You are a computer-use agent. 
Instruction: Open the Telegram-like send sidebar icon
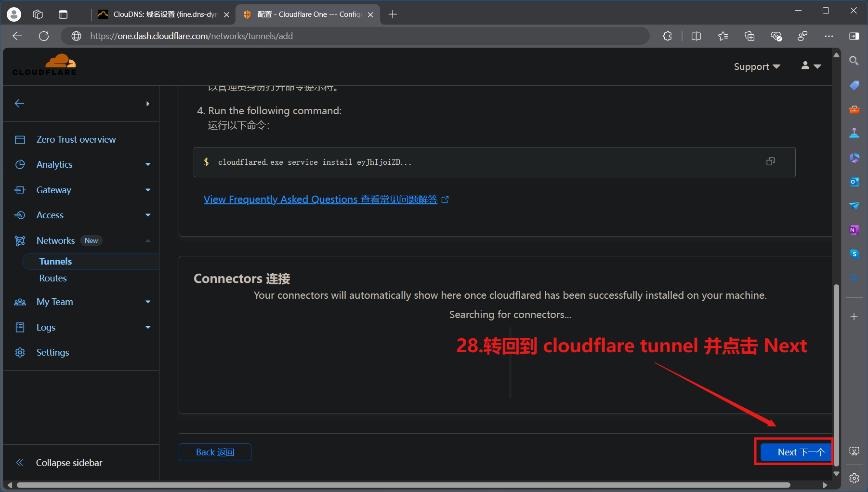click(x=854, y=206)
